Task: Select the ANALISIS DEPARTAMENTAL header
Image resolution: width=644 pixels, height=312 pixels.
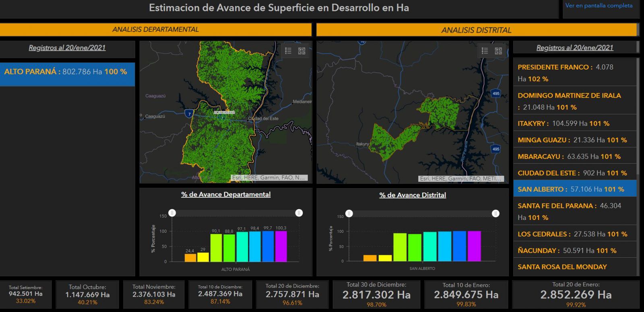Action: (155, 29)
